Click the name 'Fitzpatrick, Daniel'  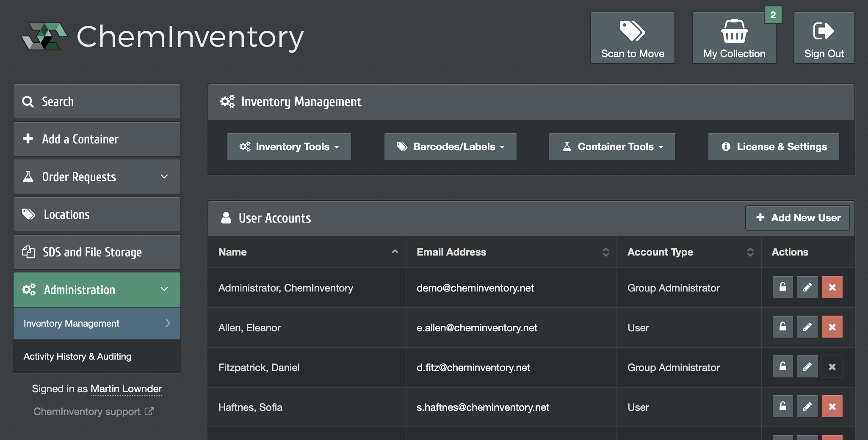click(259, 368)
